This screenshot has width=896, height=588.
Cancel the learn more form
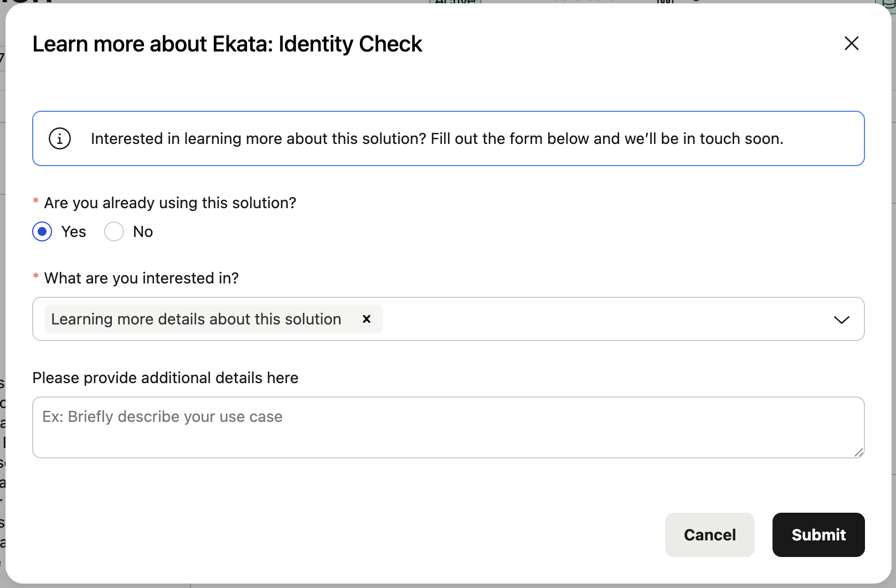[x=709, y=535]
